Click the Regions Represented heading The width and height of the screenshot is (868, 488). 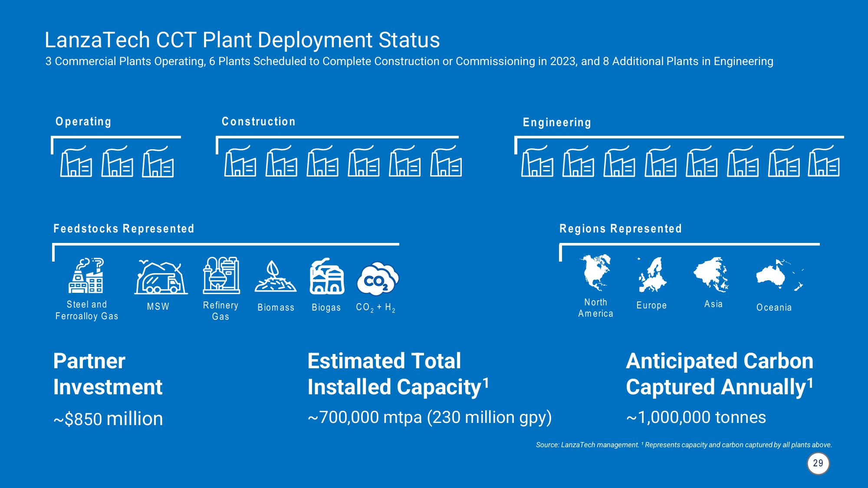click(x=621, y=229)
